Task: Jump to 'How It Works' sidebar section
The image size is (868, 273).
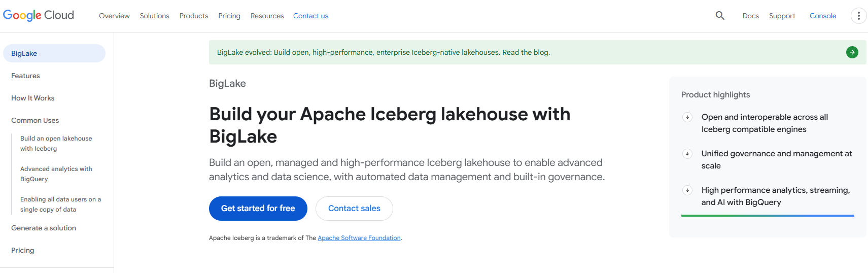Action: [x=32, y=98]
